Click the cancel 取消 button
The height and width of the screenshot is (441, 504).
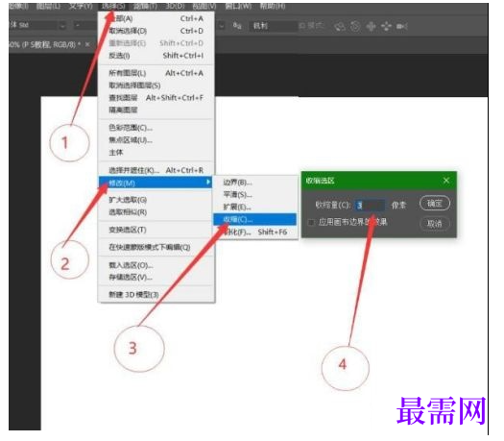coord(435,223)
